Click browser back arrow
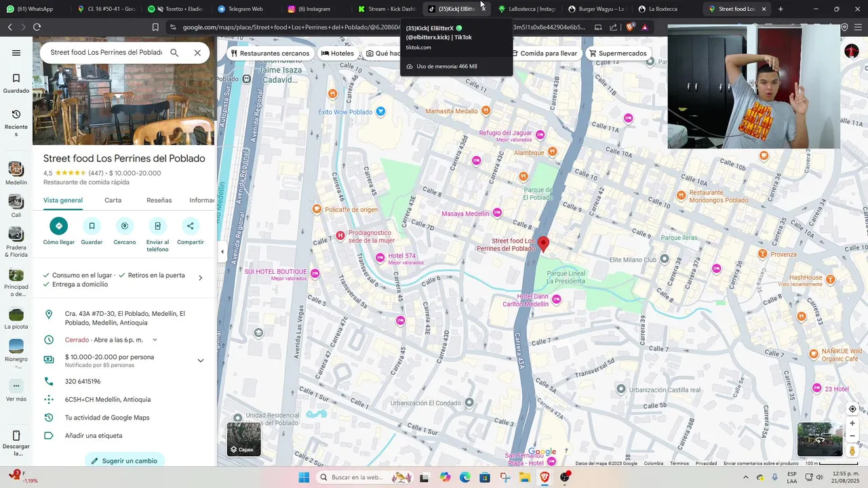The height and width of the screenshot is (488, 868). point(9,27)
